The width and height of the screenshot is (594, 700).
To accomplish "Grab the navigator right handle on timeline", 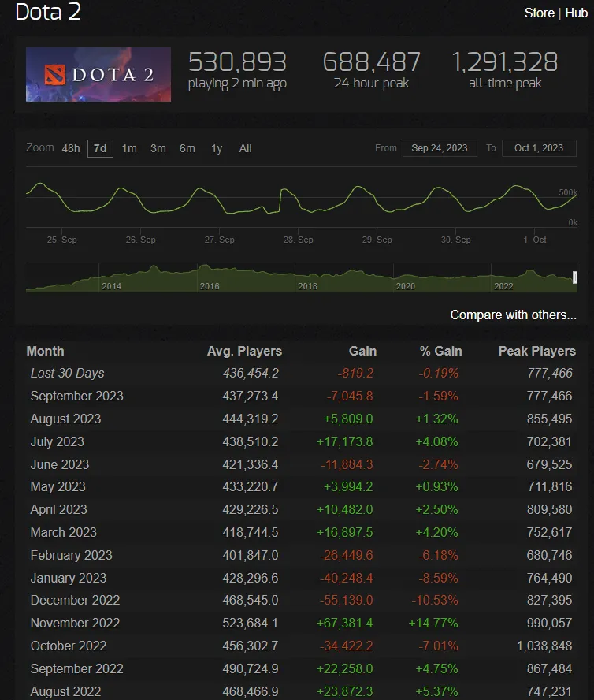I will click(x=575, y=277).
